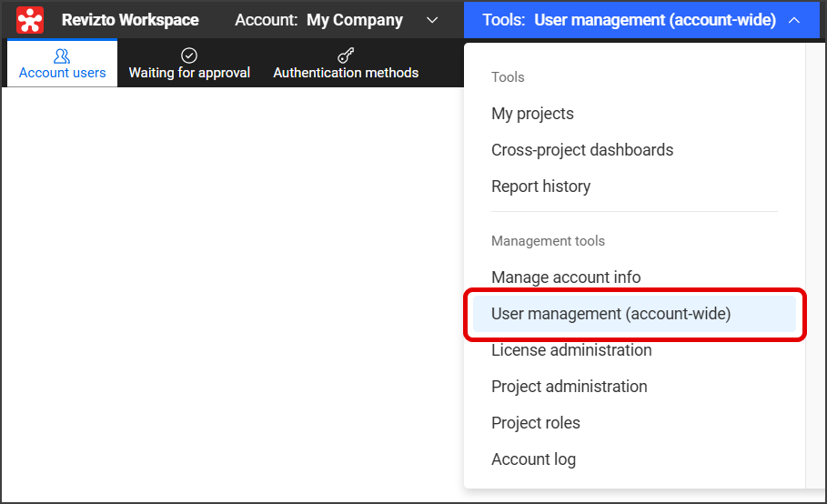Click the My Company account name
The height and width of the screenshot is (504, 827).
(355, 20)
